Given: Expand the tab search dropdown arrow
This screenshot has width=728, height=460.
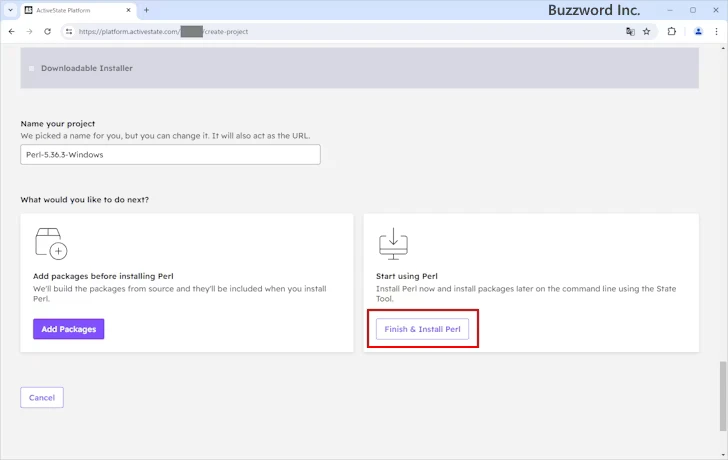Looking at the screenshot, I should [x=10, y=10].
